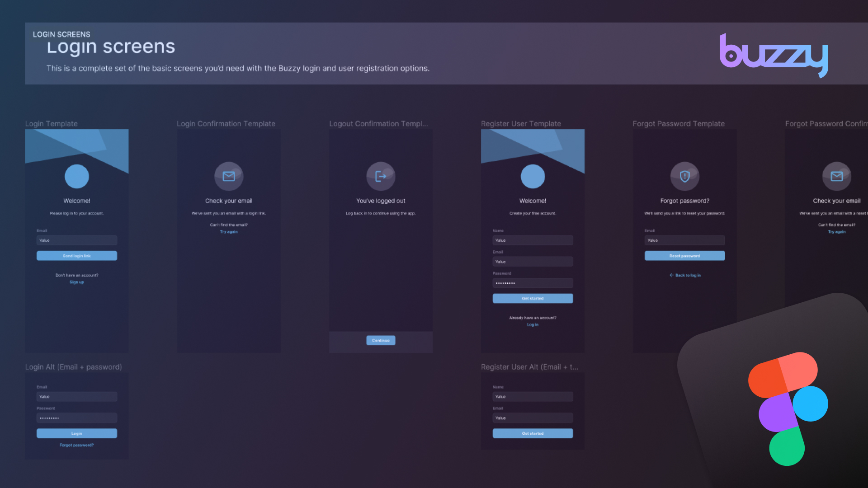This screenshot has height=488, width=868.
Task: Click the mail icon in Forgot Password Confirmation
Action: pyautogui.click(x=836, y=176)
